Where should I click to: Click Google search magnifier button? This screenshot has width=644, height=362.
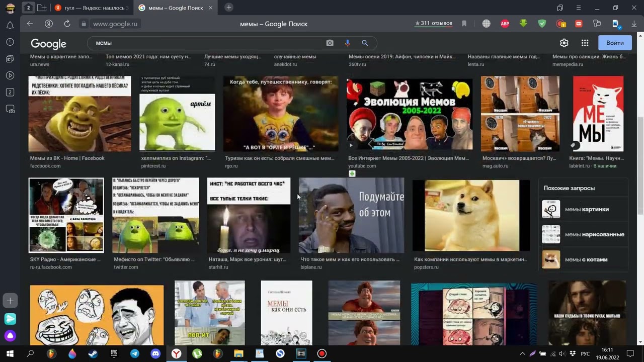point(365,43)
